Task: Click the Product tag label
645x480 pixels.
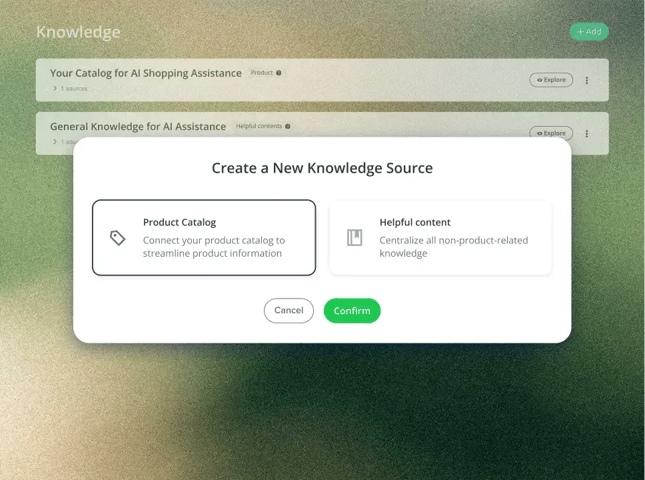Action: 262,73
